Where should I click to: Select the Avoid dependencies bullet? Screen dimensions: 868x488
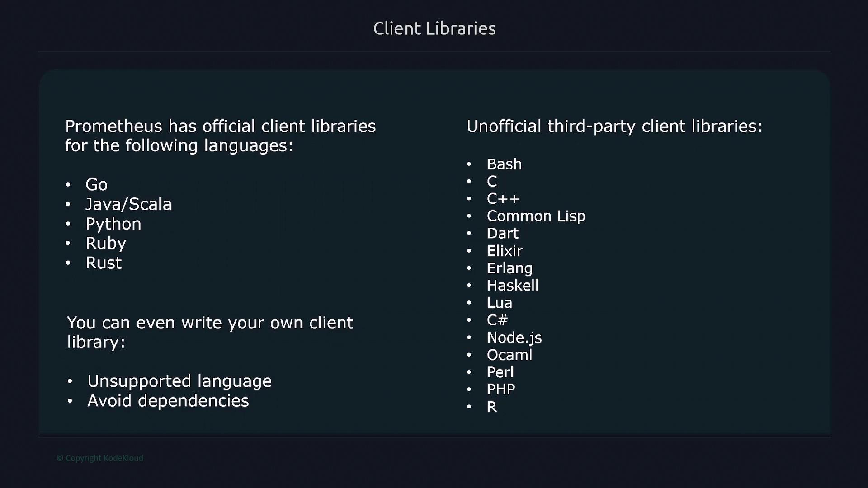pos(168,401)
